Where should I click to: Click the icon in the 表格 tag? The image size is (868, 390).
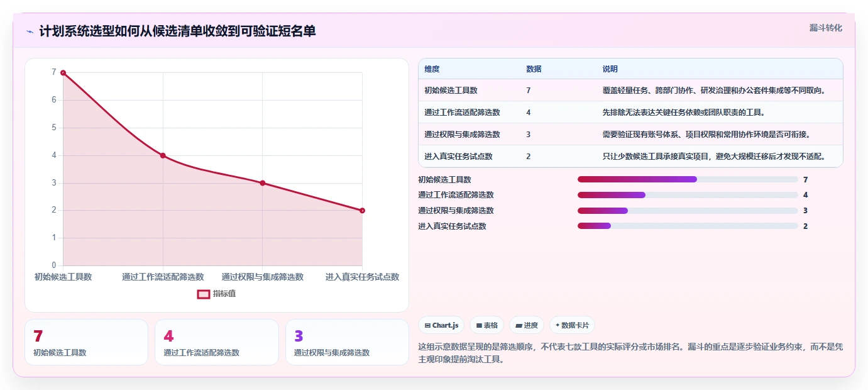click(x=479, y=326)
